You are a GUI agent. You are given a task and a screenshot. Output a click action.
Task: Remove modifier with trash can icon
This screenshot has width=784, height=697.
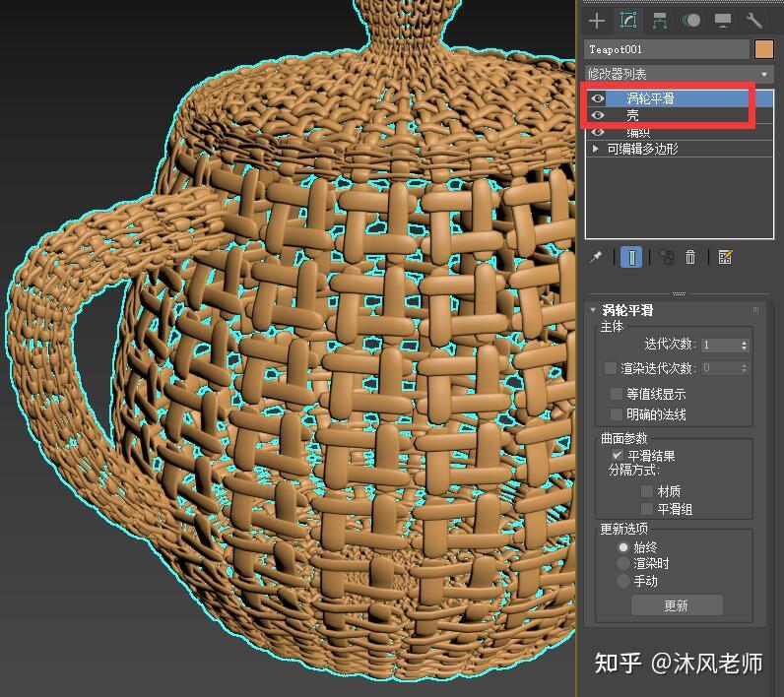tap(690, 257)
